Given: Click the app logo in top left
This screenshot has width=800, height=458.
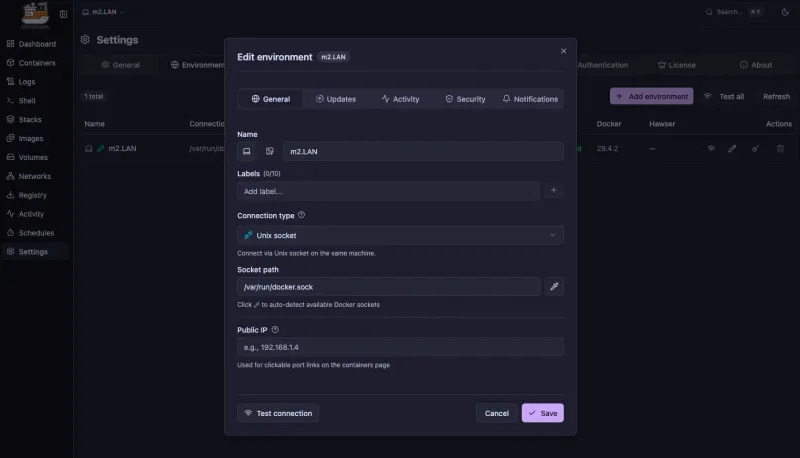Looking at the screenshot, I should tap(35, 14).
